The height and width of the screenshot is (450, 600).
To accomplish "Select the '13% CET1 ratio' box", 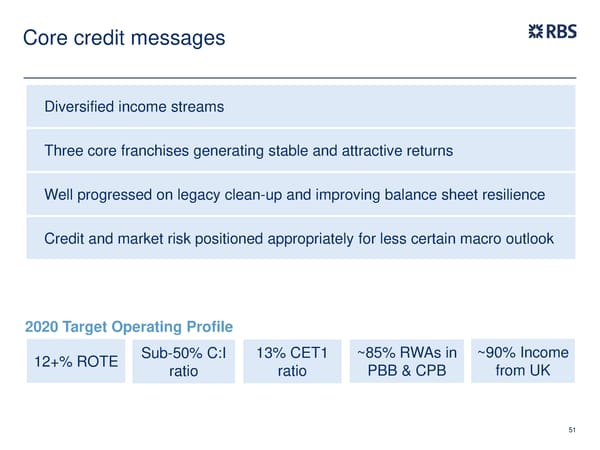I will (292, 362).
